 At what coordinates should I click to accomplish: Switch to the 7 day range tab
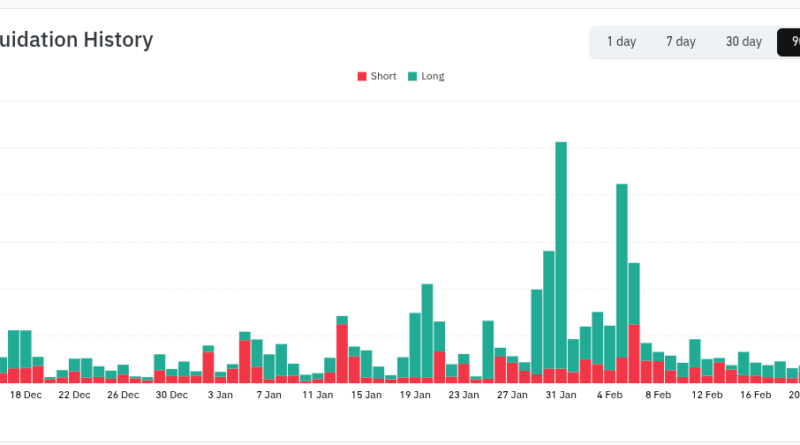[680, 42]
